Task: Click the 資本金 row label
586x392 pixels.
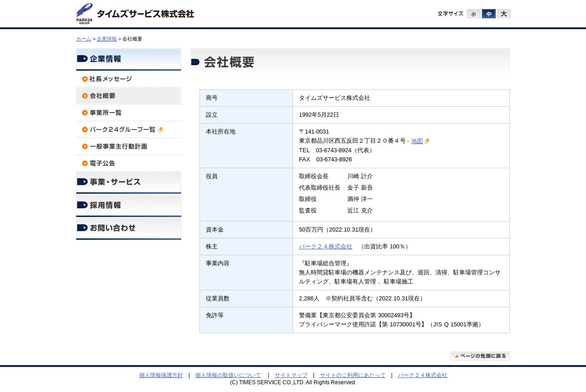Action: [x=215, y=230]
